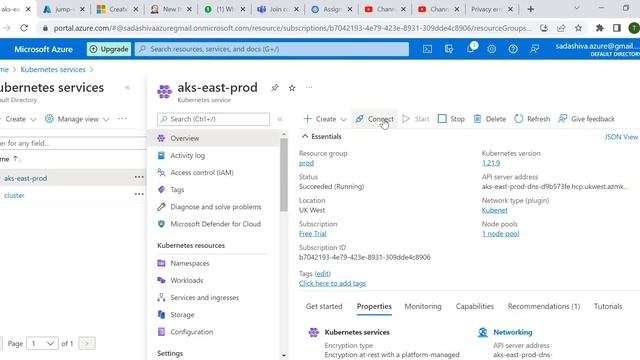Click Stop in the cluster toolbar

[451, 119]
